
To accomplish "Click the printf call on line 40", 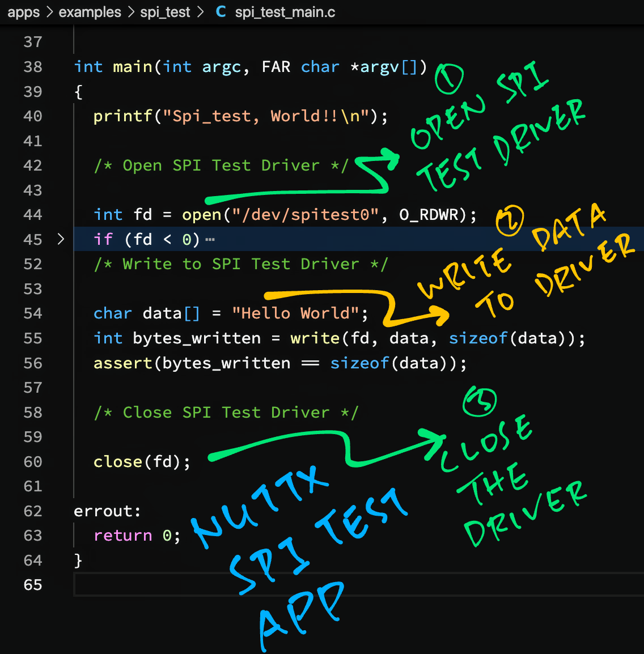I will pos(123,116).
